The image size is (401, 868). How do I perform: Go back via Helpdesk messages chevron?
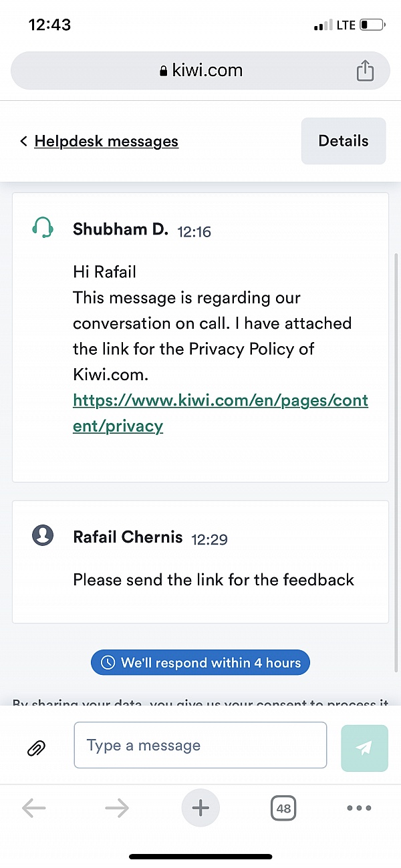coord(23,141)
